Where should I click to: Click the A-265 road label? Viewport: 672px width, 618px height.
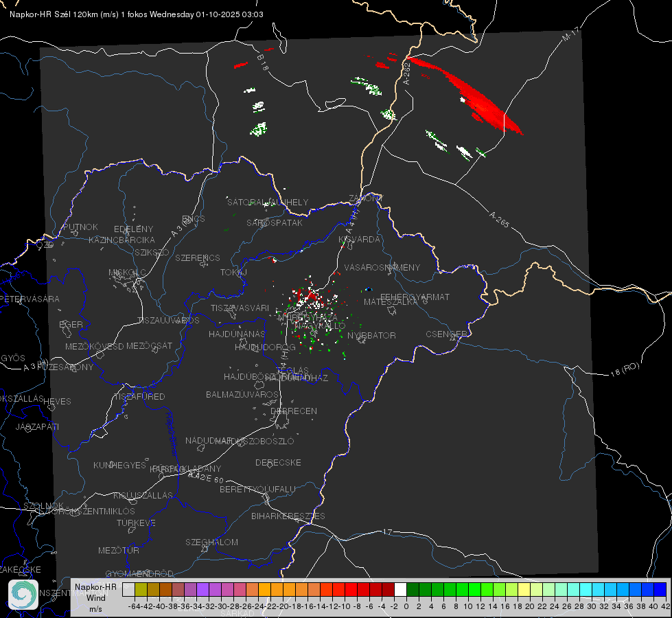tap(499, 220)
